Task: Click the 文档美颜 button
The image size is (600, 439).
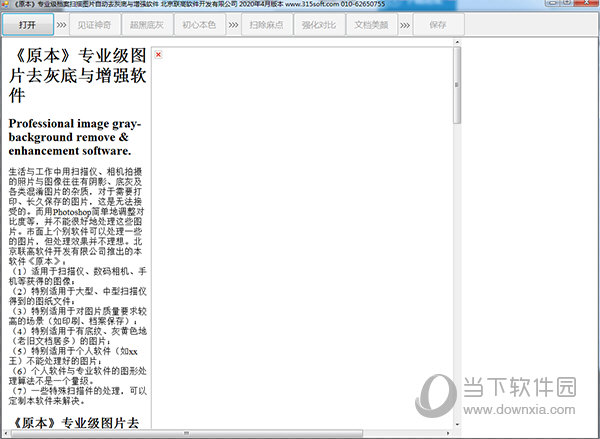Action: pyautogui.click(x=372, y=25)
